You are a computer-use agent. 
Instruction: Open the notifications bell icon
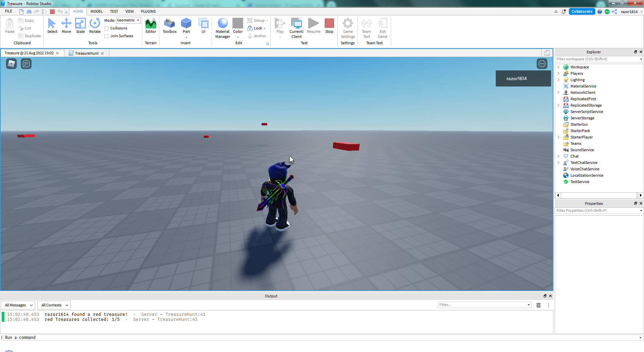pyautogui.click(x=563, y=11)
